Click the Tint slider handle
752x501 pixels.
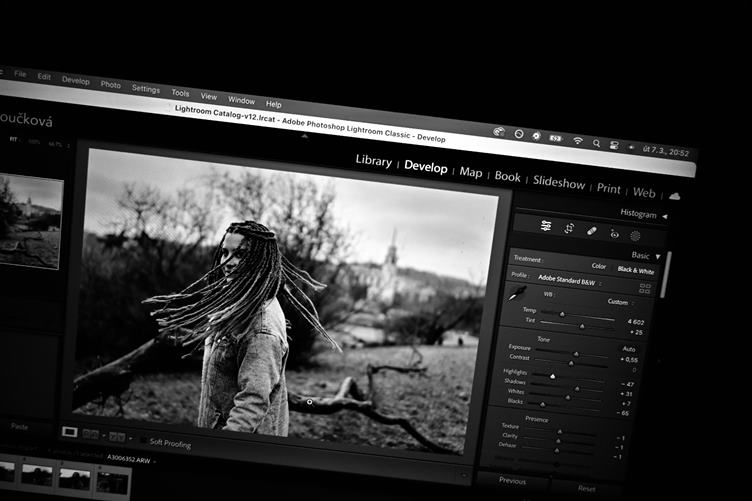point(582,326)
